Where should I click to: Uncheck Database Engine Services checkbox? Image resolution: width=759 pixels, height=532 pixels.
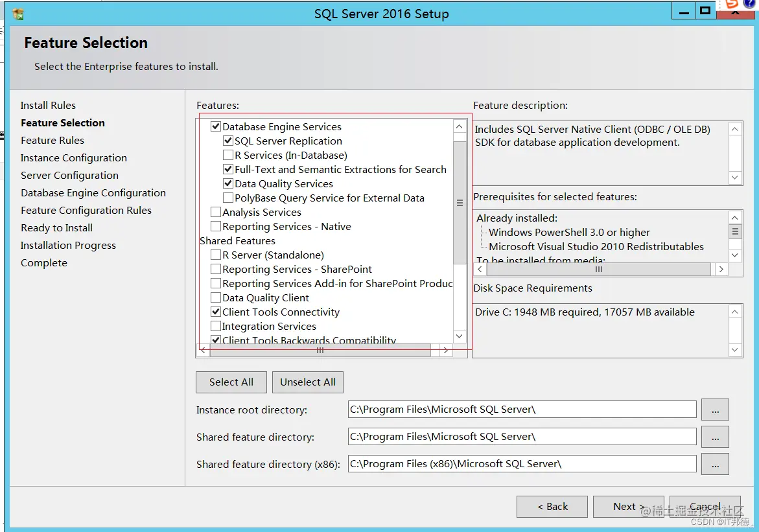[216, 127]
